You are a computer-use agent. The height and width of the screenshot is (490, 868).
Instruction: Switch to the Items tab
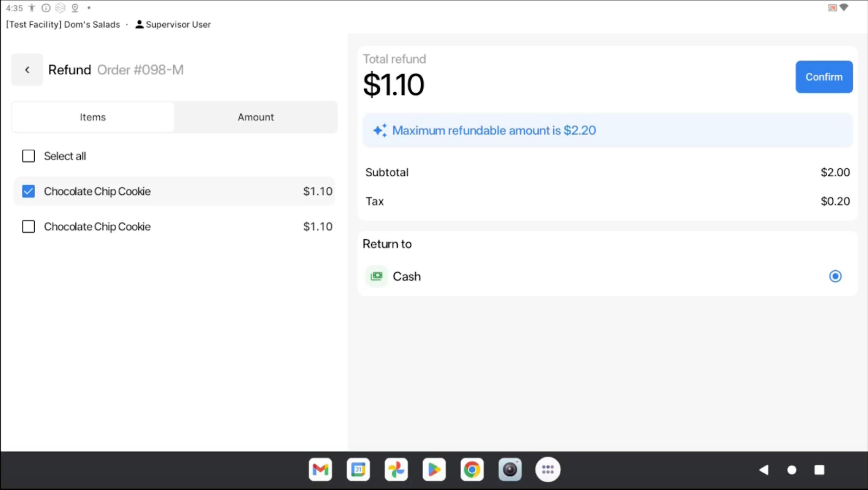tap(93, 117)
